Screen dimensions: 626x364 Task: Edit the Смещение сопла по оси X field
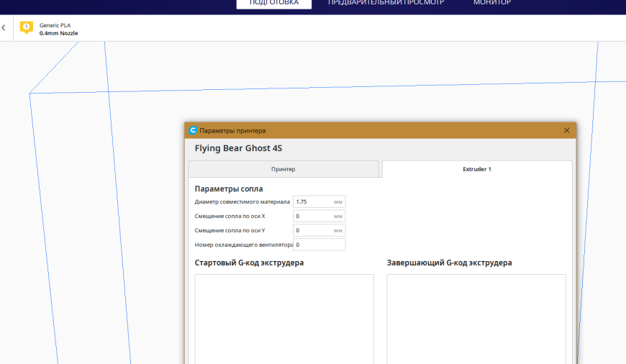click(319, 217)
